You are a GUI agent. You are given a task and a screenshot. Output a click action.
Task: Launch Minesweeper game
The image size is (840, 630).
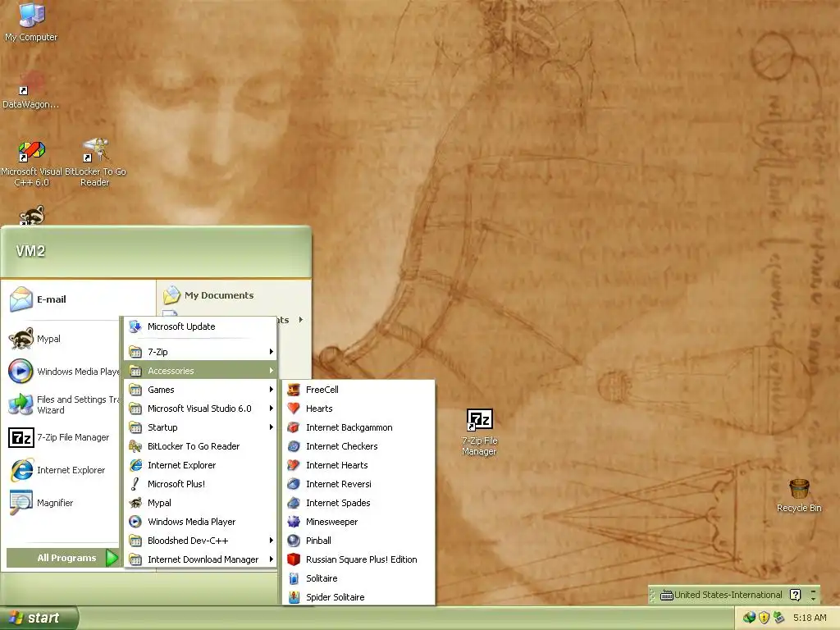click(x=358, y=521)
